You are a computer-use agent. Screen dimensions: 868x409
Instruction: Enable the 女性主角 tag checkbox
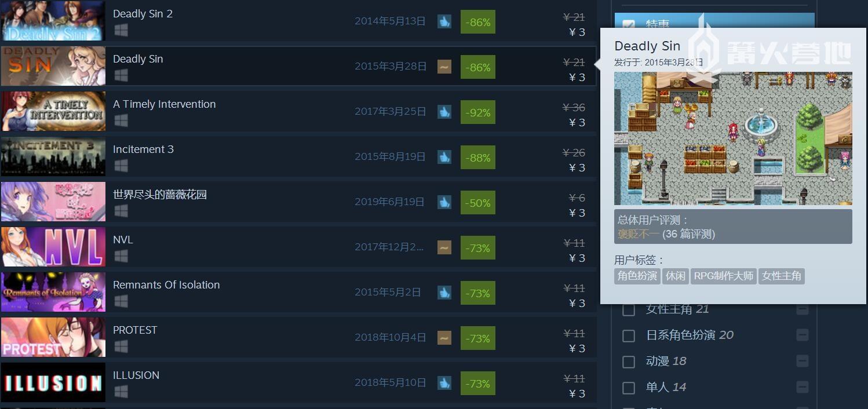pyautogui.click(x=629, y=309)
